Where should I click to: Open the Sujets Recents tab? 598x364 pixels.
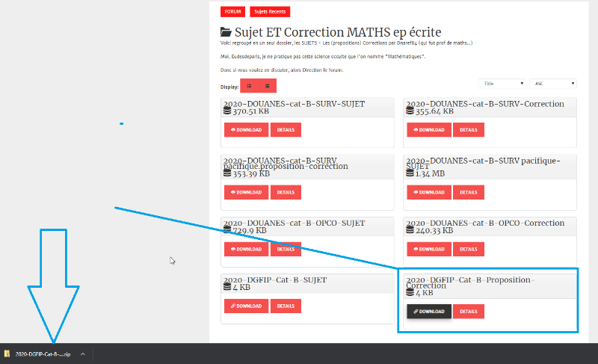coord(270,11)
